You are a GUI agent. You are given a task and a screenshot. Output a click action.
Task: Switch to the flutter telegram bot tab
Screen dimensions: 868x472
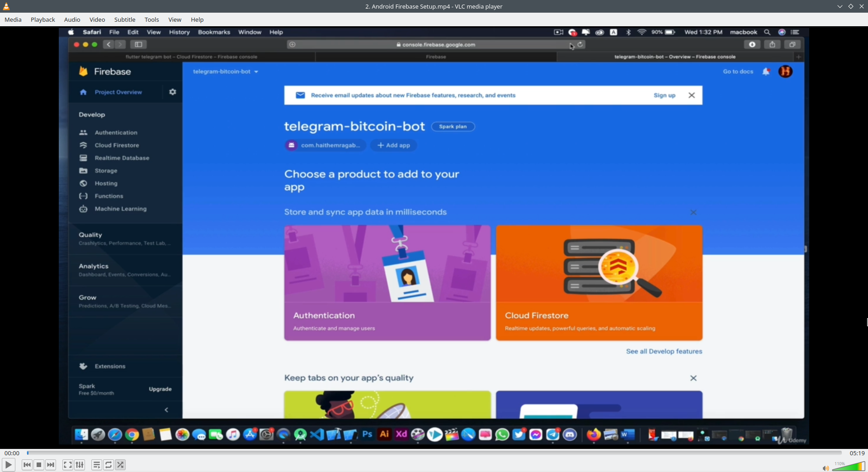click(x=192, y=57)
